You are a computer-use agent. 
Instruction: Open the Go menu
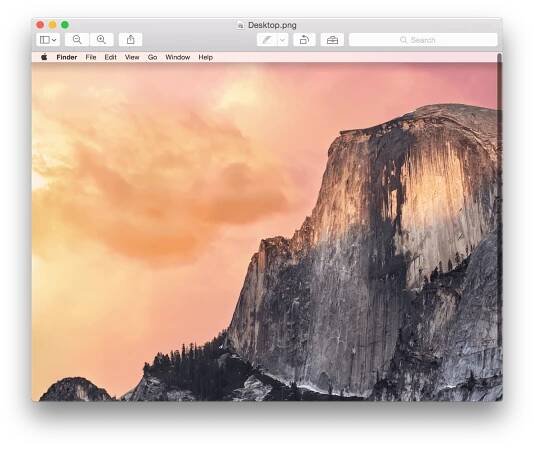click(152, 57)
